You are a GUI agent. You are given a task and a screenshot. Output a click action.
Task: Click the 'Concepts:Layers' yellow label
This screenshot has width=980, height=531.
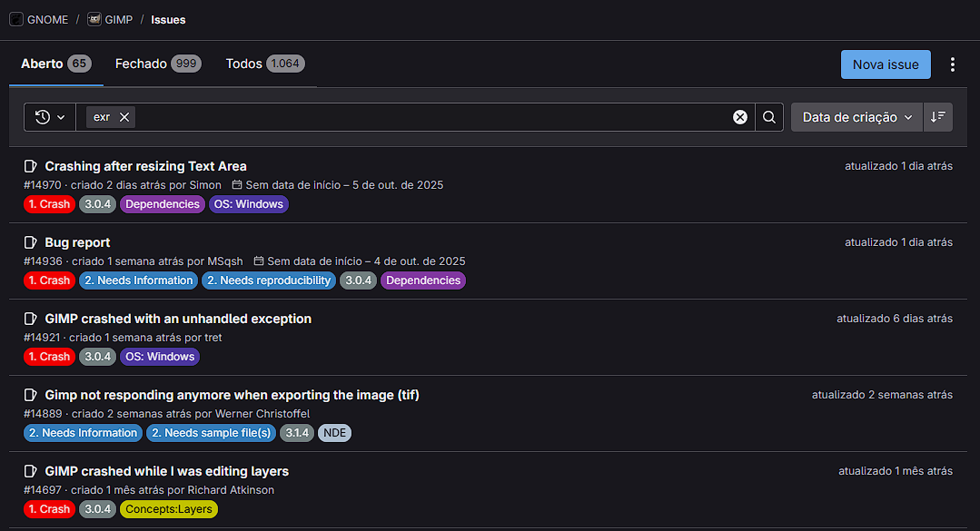(169, 509)
